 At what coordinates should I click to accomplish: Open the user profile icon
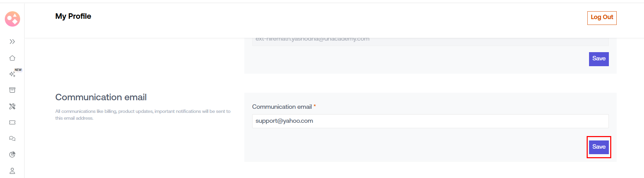tap(12, 170)
